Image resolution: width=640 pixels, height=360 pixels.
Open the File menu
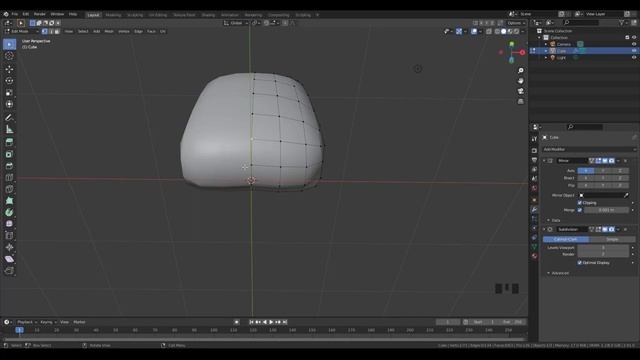pos(15,14)
